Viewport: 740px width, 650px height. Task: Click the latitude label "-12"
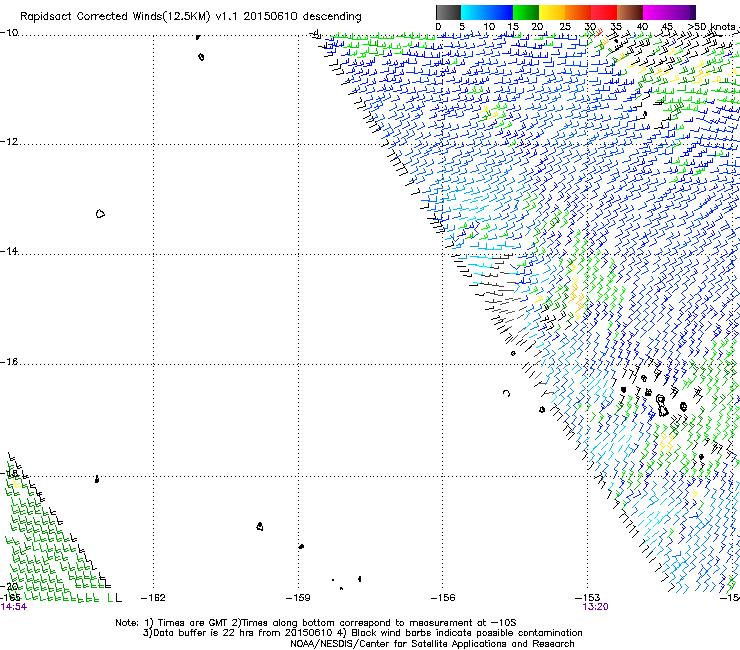coord(9,142)
